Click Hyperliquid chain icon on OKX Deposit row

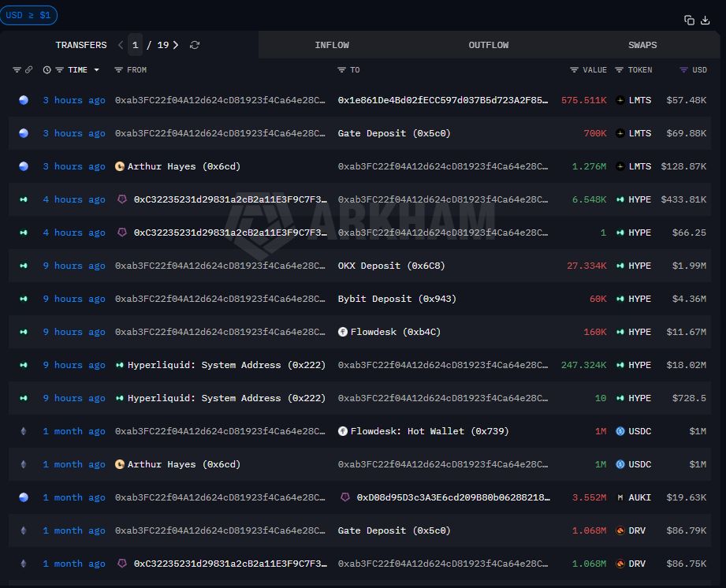pos(24,266)
